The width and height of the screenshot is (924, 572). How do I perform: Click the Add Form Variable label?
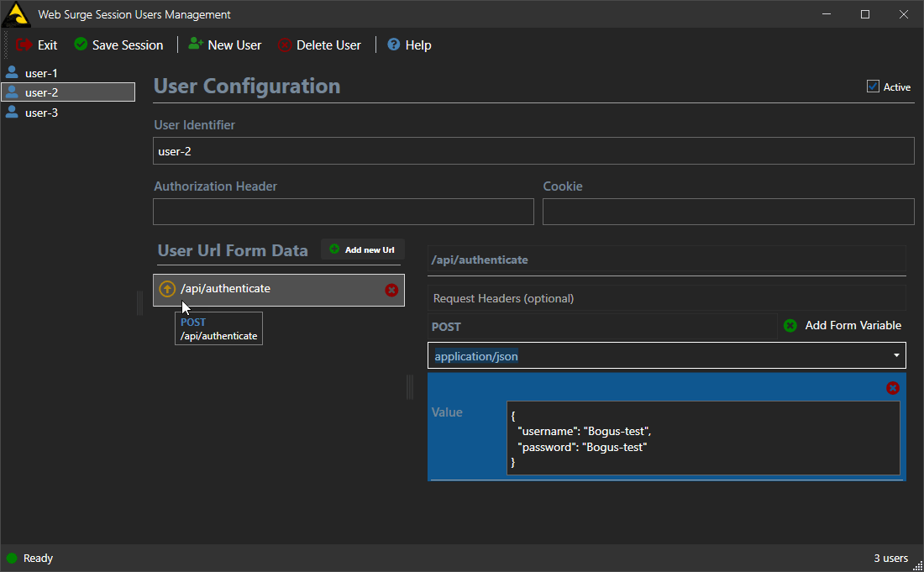pos(852,326)
